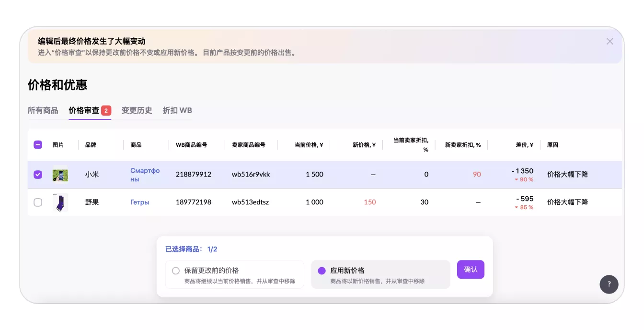Click the 新价格 column header
This screenshot has width=644, height=330.
click(x=364, y=145)
